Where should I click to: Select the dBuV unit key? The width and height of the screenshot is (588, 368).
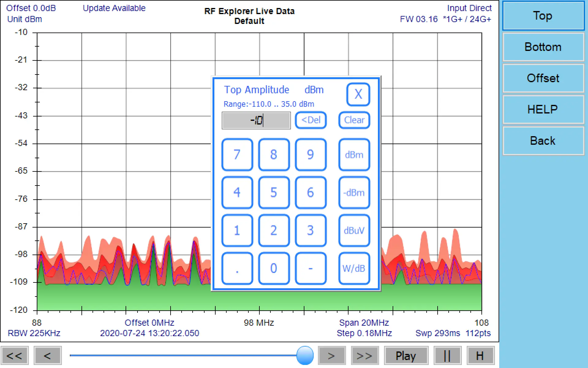coord(354,231)
